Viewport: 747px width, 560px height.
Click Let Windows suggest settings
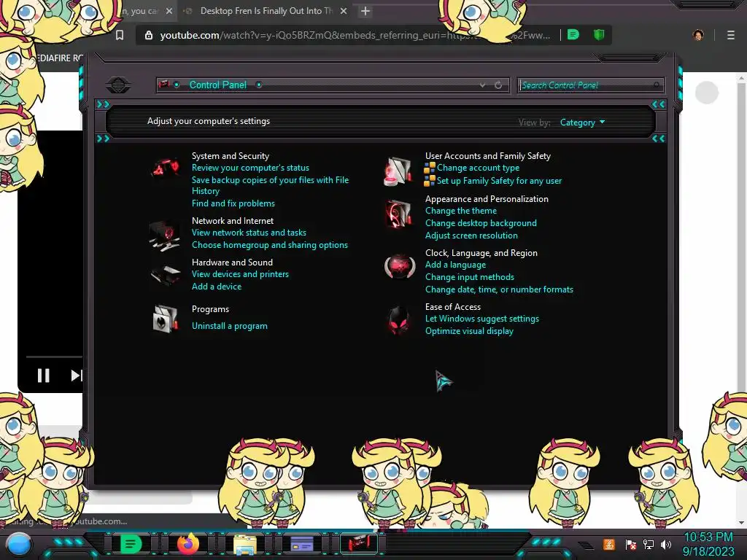click(482, 319)
